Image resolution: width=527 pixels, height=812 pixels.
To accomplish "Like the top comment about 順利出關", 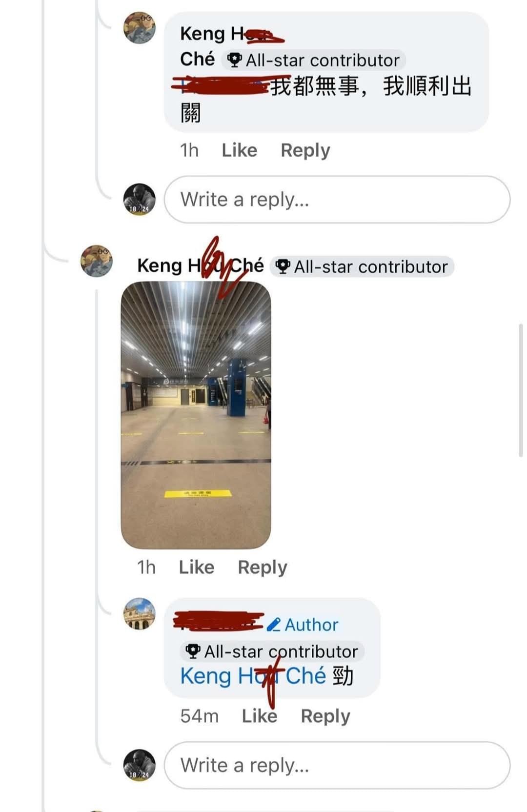I will [x=239, y=150].
